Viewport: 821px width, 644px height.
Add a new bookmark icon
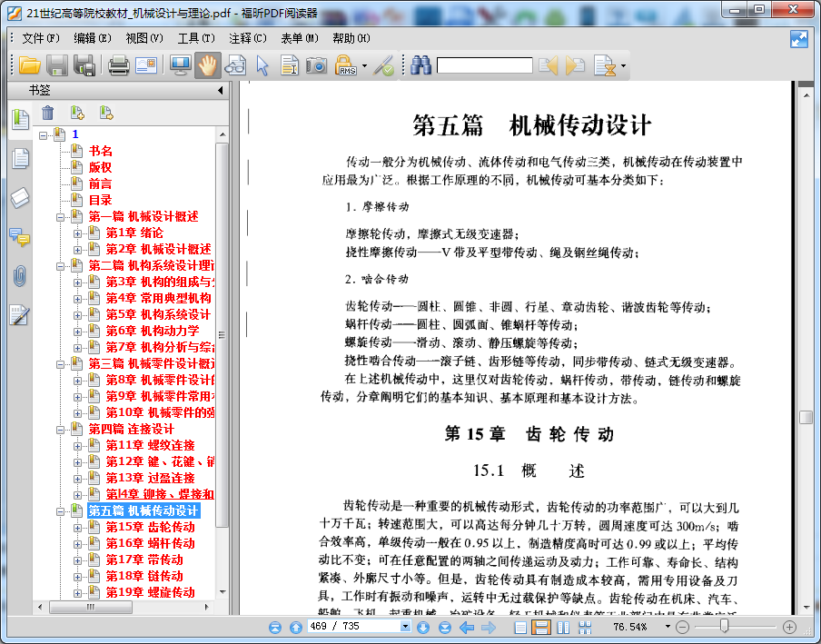[x=77, y=113]
